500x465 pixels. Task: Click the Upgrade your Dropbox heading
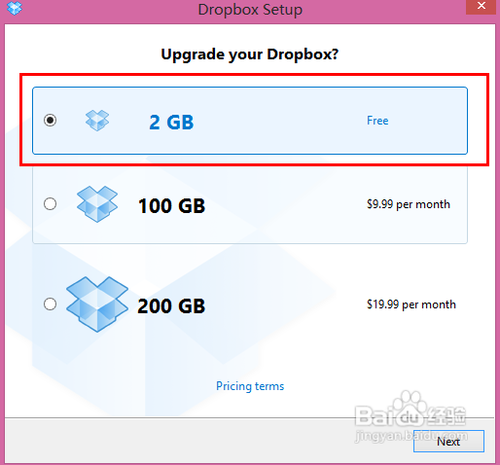point(250,54)
